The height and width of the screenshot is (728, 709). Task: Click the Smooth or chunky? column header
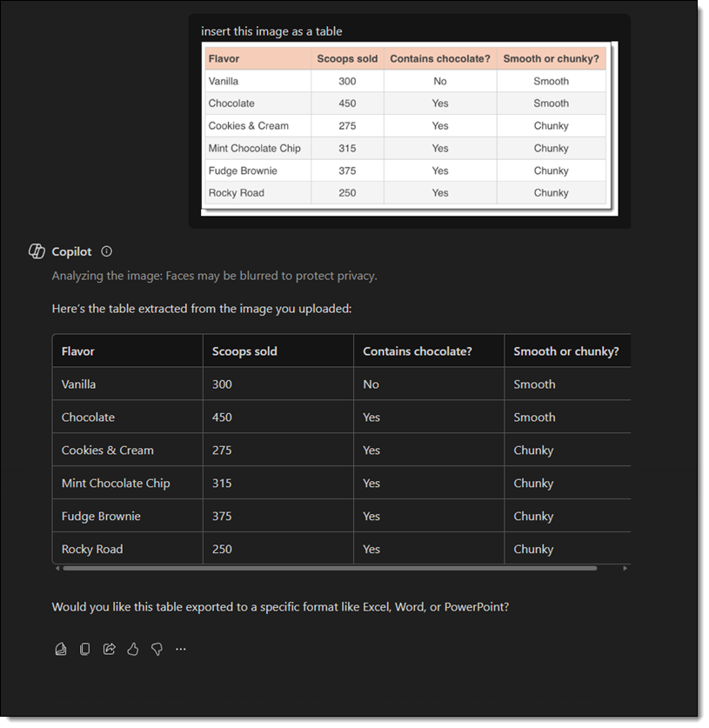[x=565, y=351]
